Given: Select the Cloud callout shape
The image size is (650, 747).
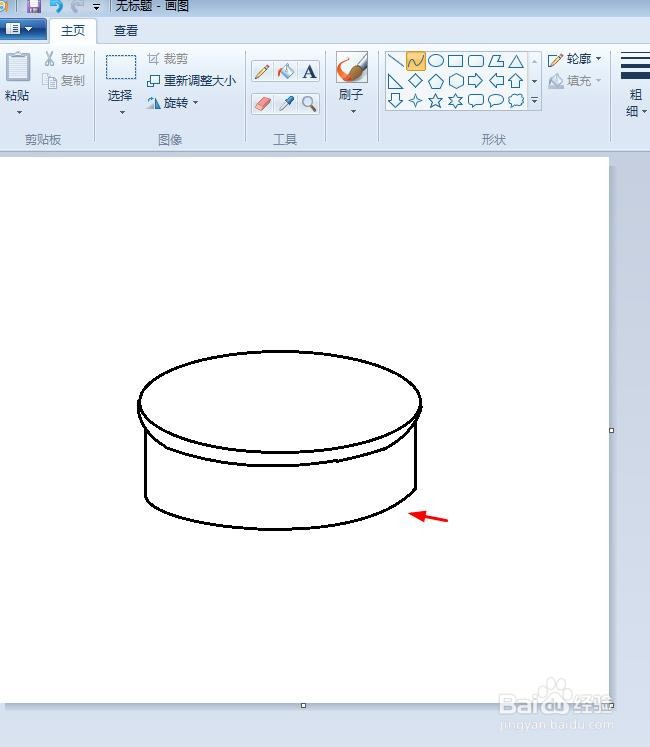Looking at the screenshot, I should tap(516, 101).
